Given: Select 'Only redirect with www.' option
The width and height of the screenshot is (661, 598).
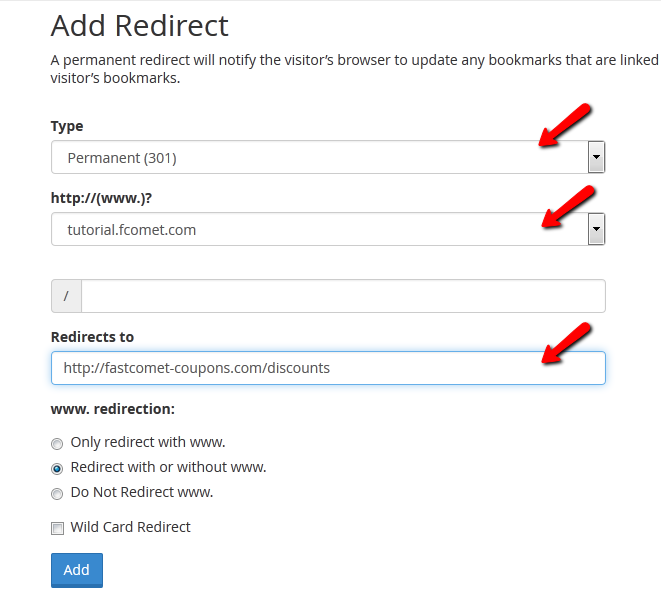Looking at the screenshot, I should coord(57,443).
